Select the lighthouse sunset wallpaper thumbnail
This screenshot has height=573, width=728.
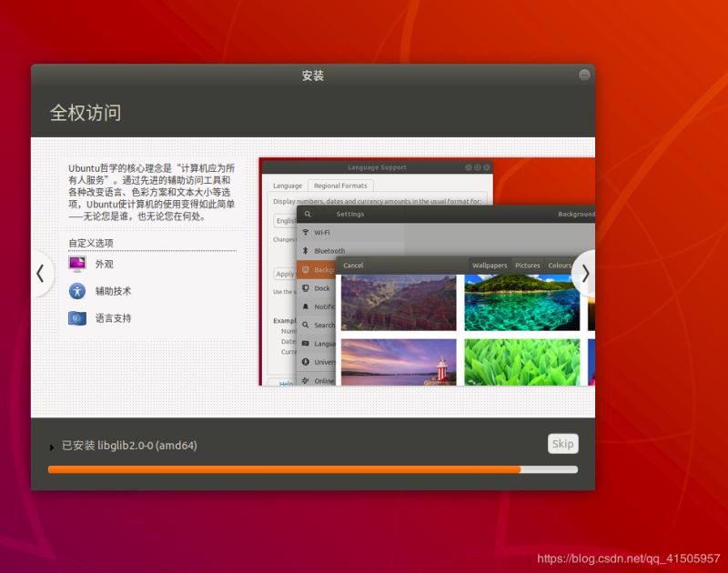[x=399, y=362]
